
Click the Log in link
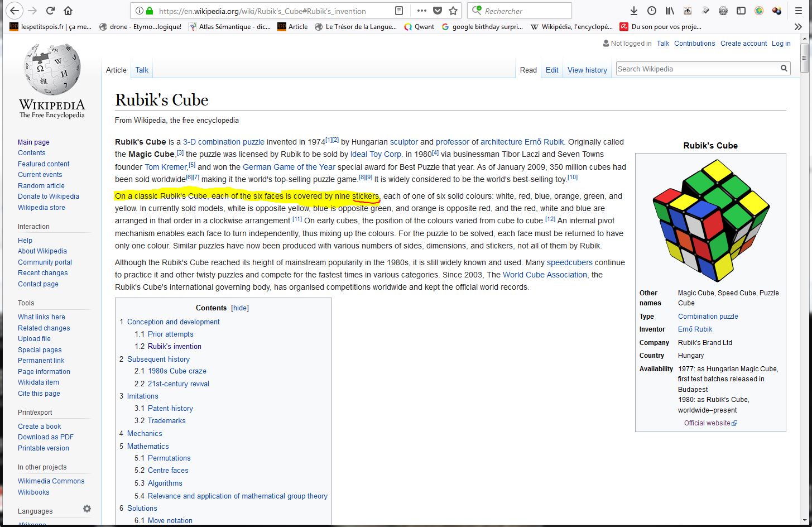781,44
